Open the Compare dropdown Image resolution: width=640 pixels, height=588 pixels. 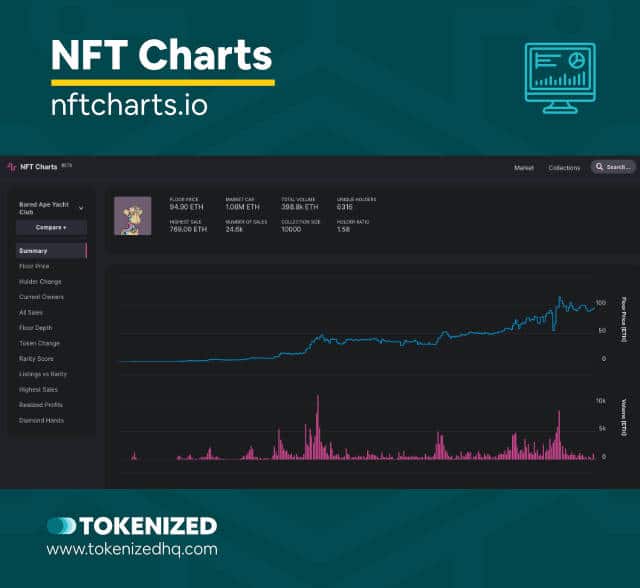click(x=51, y=227)
